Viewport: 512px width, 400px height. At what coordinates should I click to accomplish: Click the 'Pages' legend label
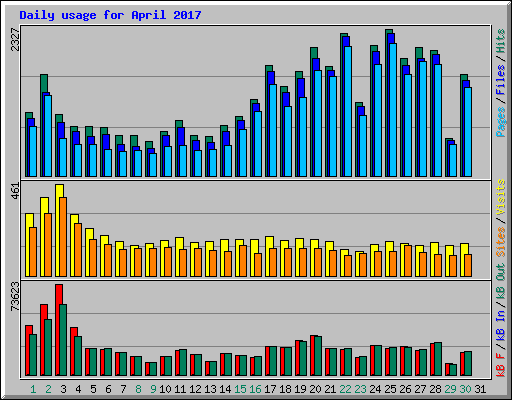coord(500,122)
